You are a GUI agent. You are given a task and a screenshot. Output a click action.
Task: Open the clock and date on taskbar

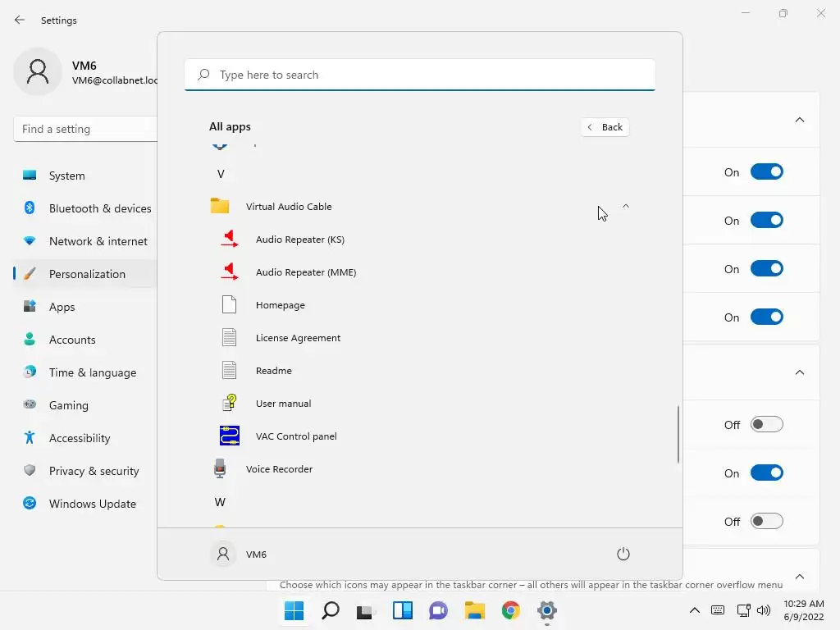[x=804, y=610]
